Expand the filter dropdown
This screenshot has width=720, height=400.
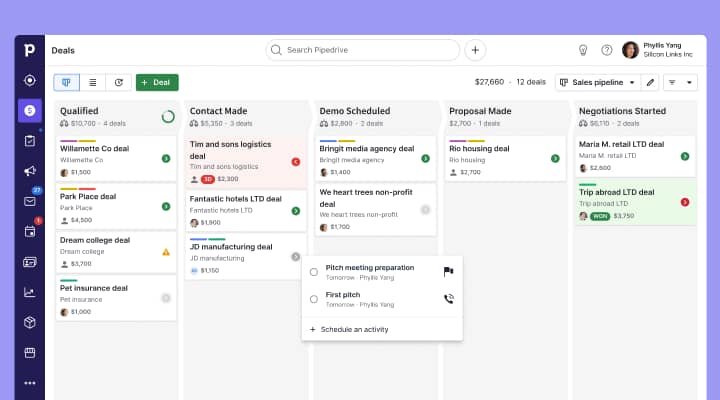click(x=680, y=82)
